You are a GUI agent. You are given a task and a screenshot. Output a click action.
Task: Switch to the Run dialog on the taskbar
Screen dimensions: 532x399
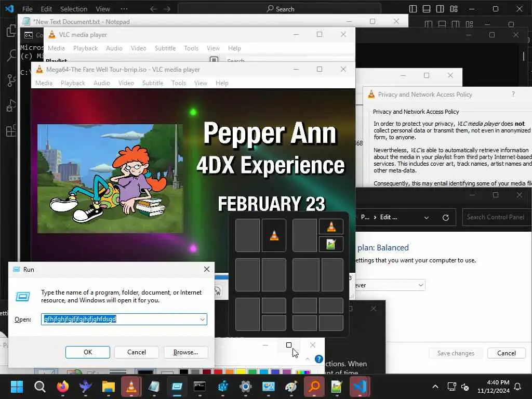click(177, 387)
